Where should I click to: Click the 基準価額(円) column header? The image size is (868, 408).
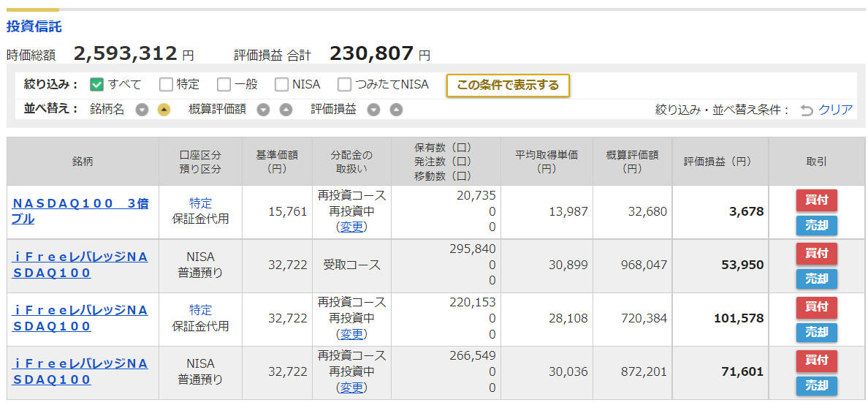tap(277, 162)
